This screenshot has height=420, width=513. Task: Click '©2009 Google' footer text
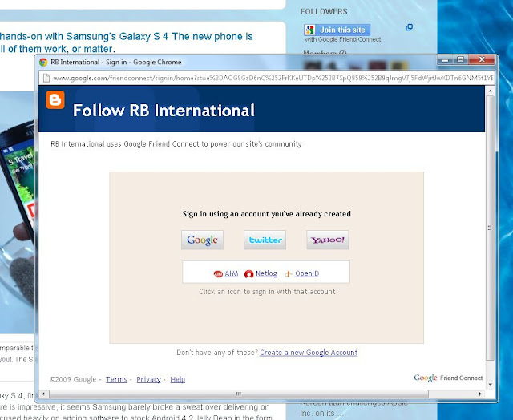coord(73,379)
